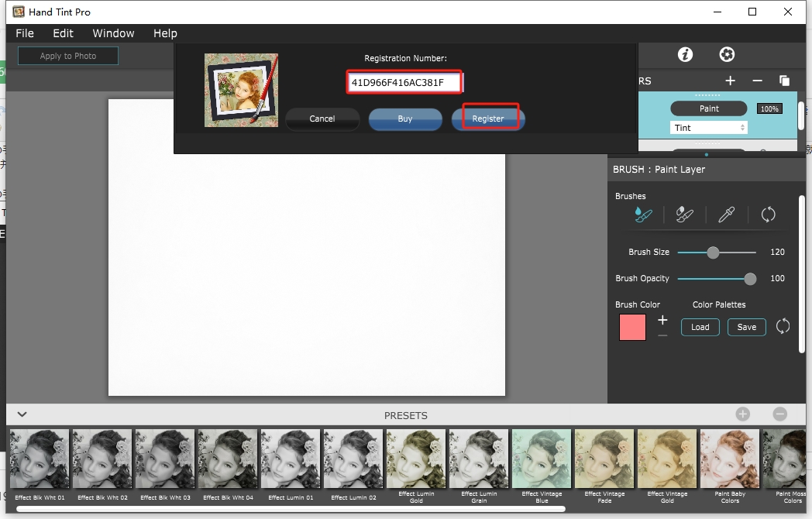Image resolution: width=812 pixels, height=519 pixels.
Task: Click Load color palette button
Action: (x=700, y=327)
